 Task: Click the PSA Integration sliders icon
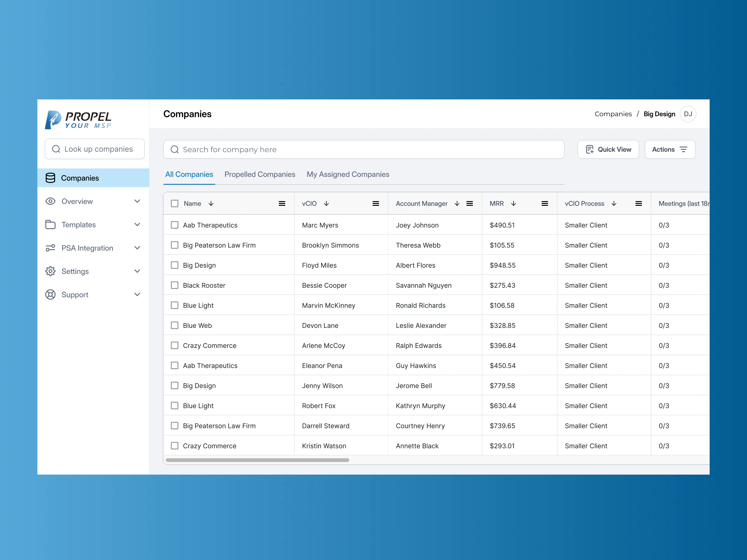click(x=50, y=248)
